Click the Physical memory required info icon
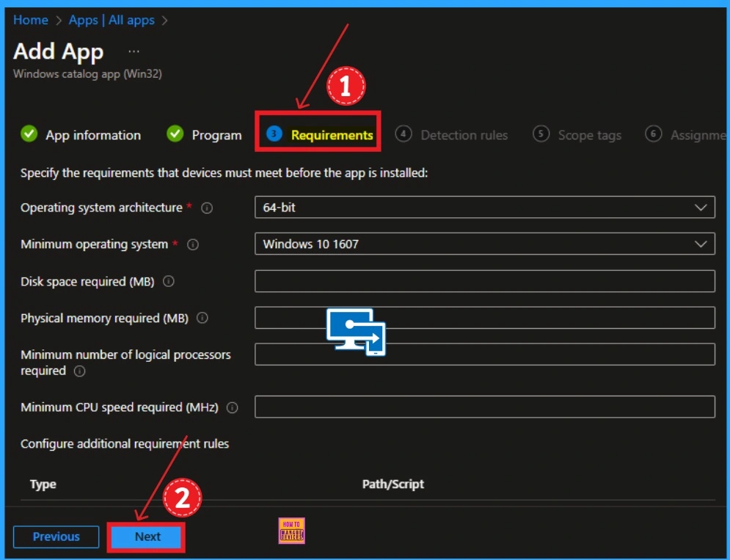Screen dimensions: 730x560 click(x=202, y=319)
